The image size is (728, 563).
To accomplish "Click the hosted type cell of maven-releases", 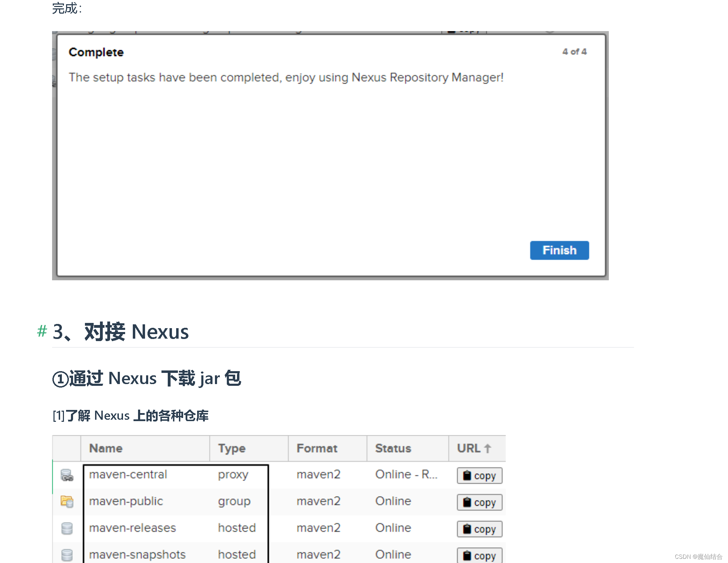I will coord(237,528).
